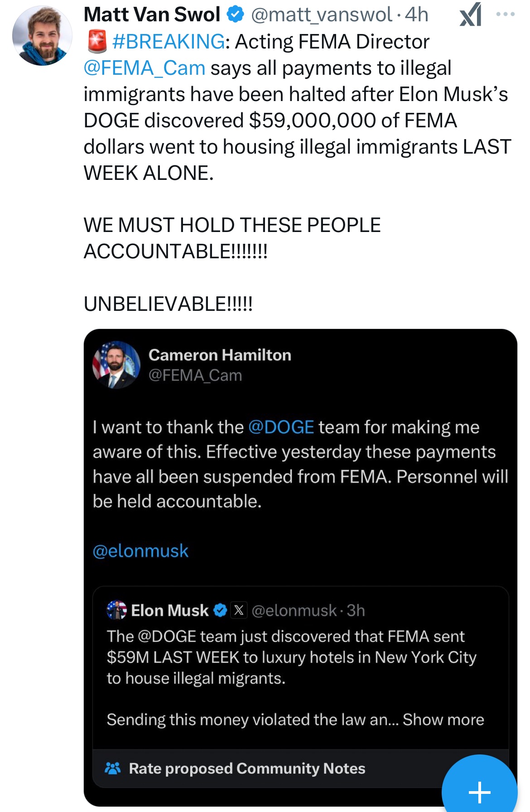The height and width of the screenshot is (812, 530).
Task: Tap the red siren emoji in the post
Action: pos(96,42)
